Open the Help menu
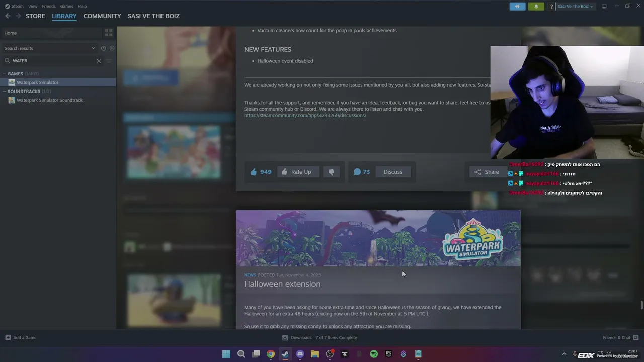The height and width of the screenshot is (362, 644). 82,7
